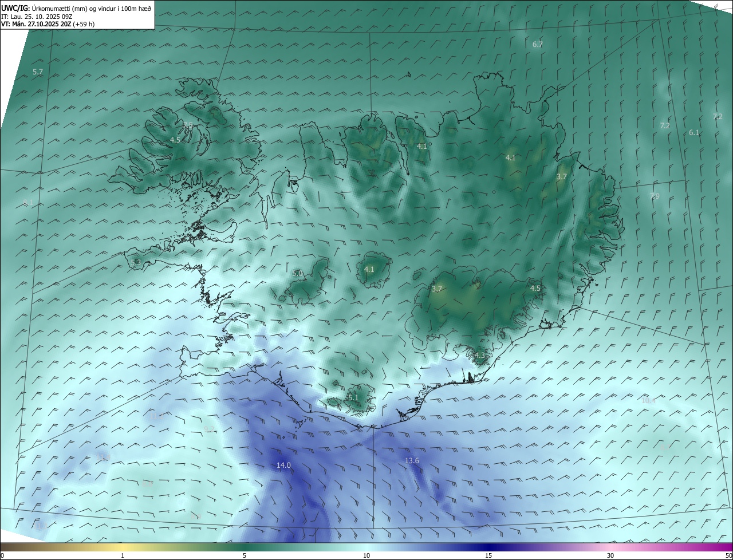The width and height of the screenshot is (733, 560).
Task: Click the pink color above scale label 30
Action: click(610, 547)
